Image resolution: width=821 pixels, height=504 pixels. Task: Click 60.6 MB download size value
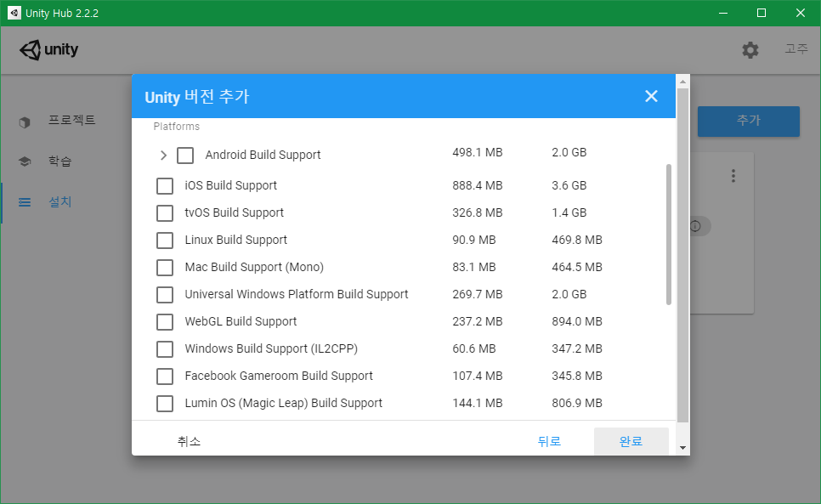474,348
